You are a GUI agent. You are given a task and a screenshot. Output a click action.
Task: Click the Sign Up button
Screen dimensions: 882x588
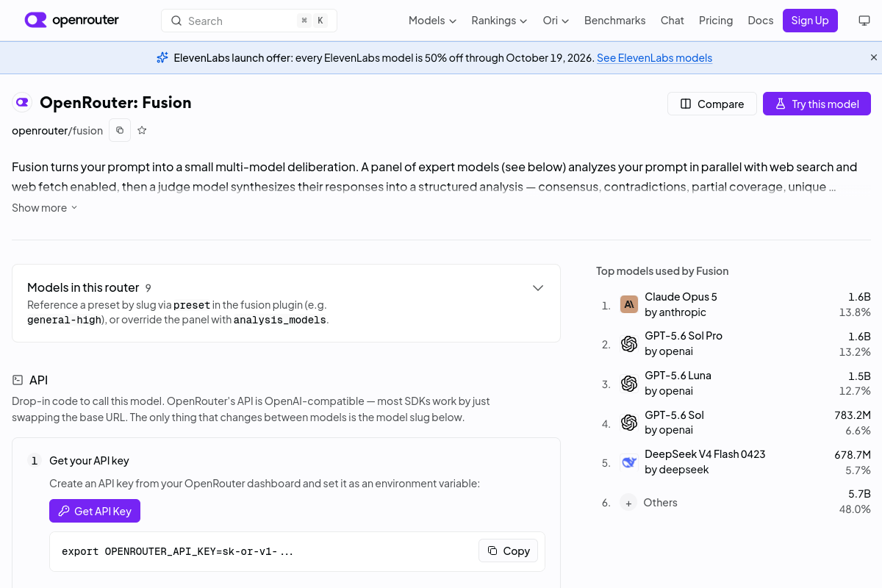pyautogui.click(x=810, y=21)
